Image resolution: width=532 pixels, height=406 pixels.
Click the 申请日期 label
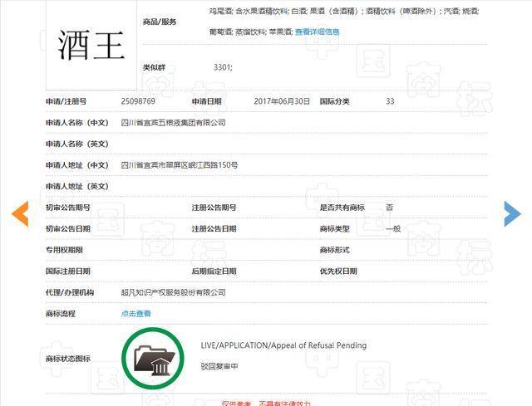coord(207,101)
